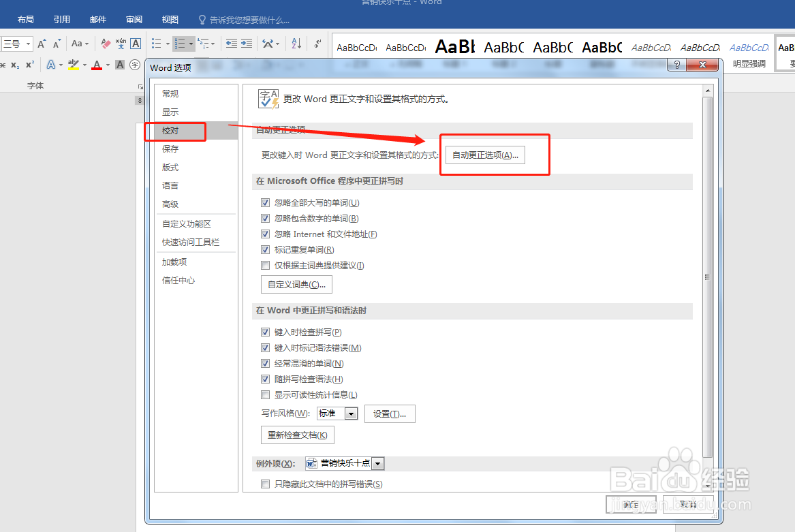Select 自定义功能区 in the options sidebar

click(196, 223)
